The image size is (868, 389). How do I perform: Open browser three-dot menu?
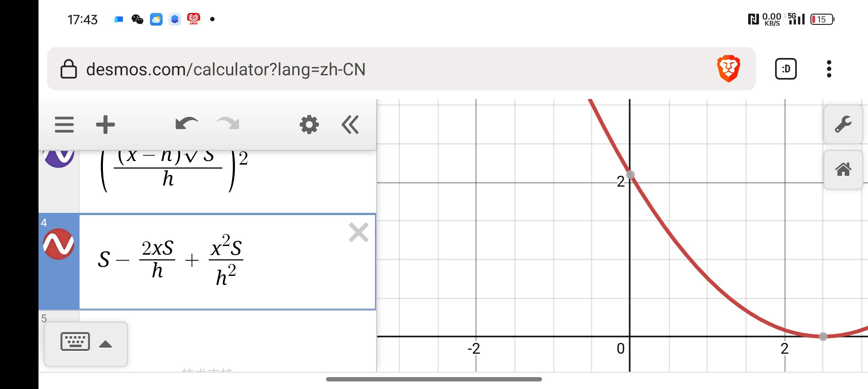click(x=829, y=69)
